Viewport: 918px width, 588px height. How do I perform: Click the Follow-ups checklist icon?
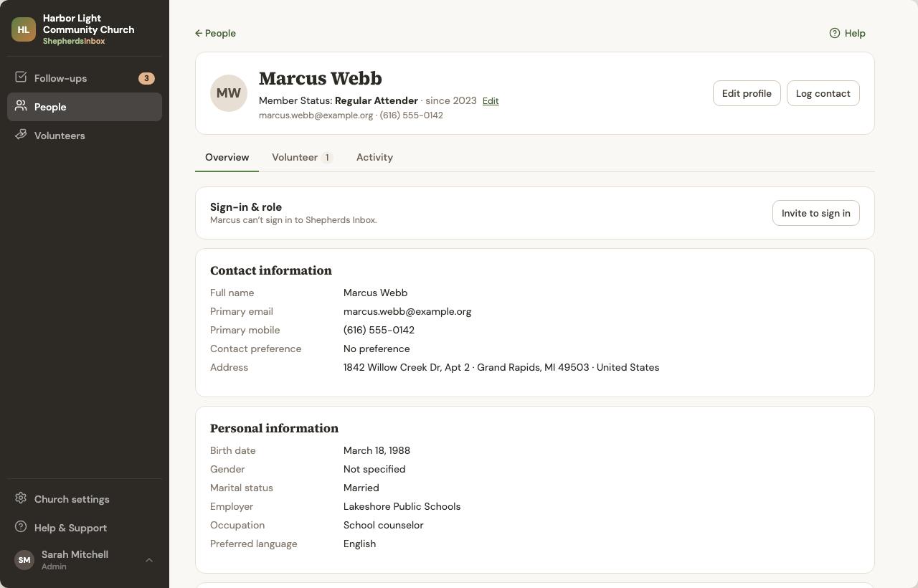pos(21,77)
